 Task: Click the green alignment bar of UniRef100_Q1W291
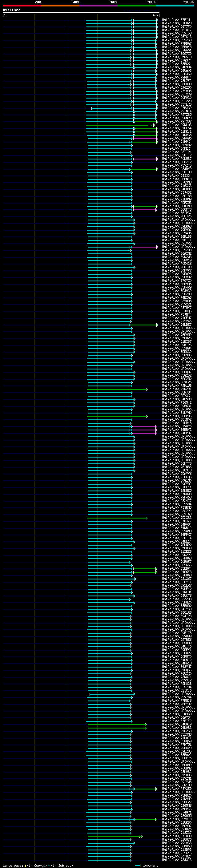pos(117,389)
